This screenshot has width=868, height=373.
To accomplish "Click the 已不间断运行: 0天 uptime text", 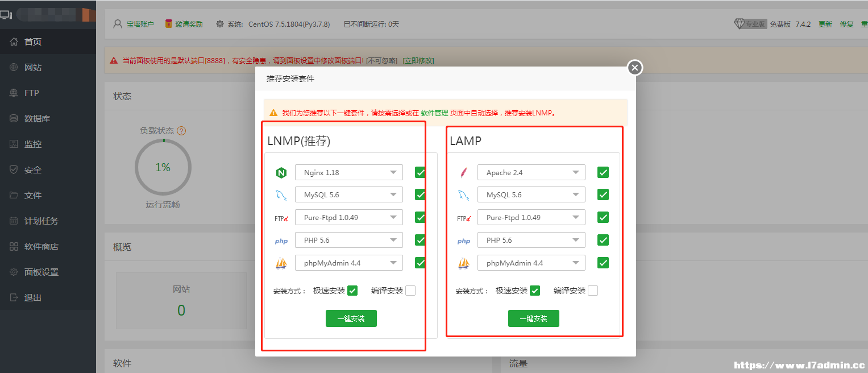I will [x=372, y=24].
